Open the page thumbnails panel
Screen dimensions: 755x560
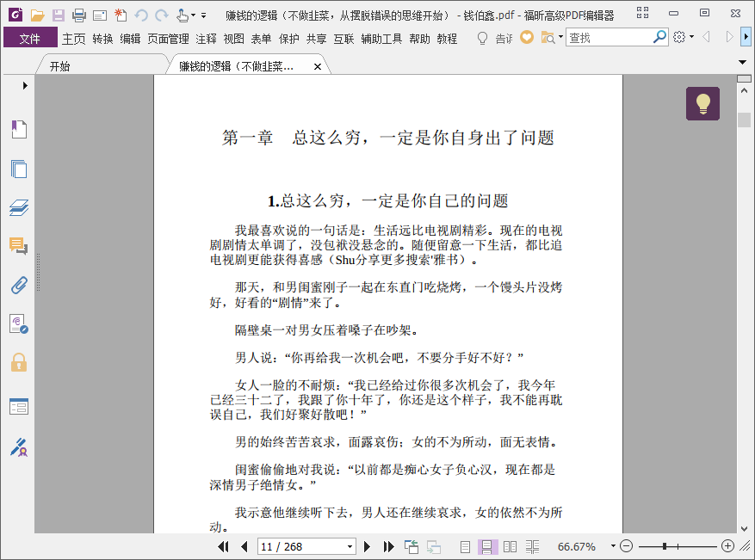(x=19, y=169)
